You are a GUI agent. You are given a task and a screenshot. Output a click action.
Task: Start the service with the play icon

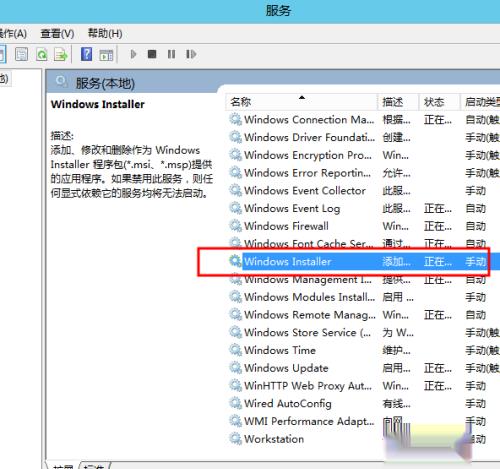click(x=133, y=54)
